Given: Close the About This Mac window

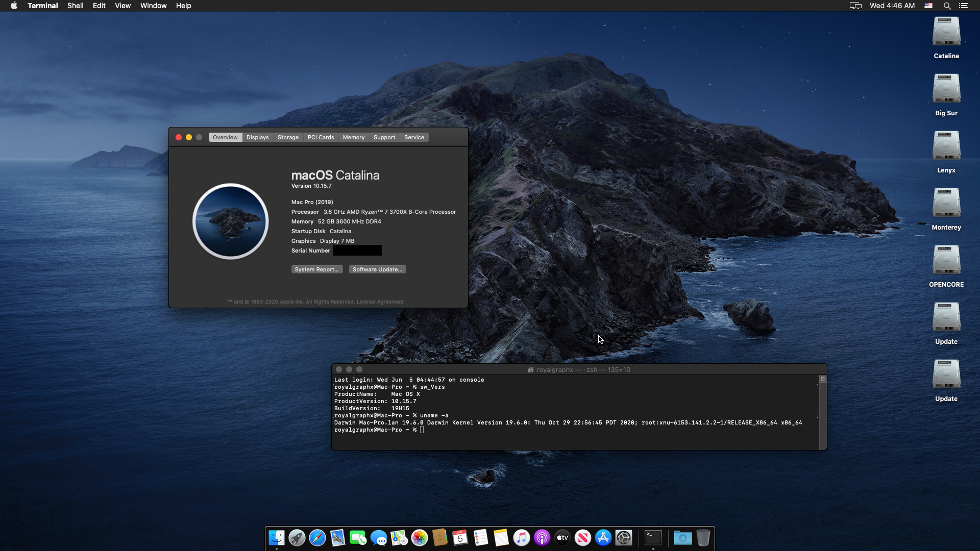Looking at the screenshot, I should 179,137.
